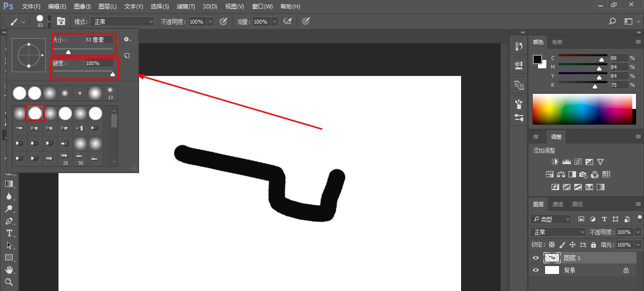Toggle pressure for opacity next to 不透明度
Image resolution: width=644 pixels, height=291 pixels.
[x=223, y=21]
